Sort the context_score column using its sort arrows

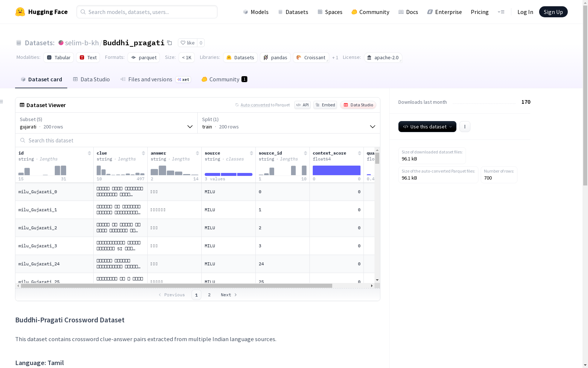point(359,153)
